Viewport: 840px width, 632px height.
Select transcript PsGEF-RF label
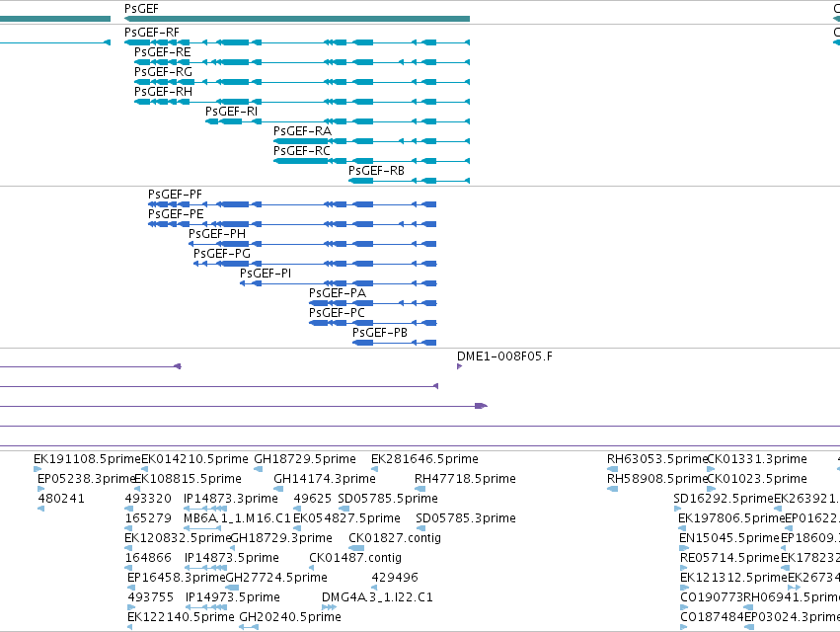click(x=152, y=33)
